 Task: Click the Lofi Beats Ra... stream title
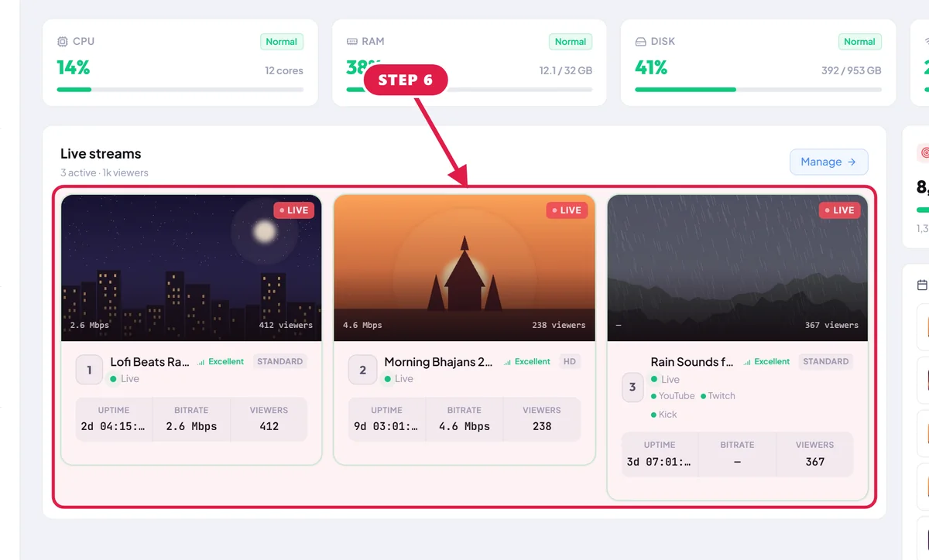pos(150,361)
